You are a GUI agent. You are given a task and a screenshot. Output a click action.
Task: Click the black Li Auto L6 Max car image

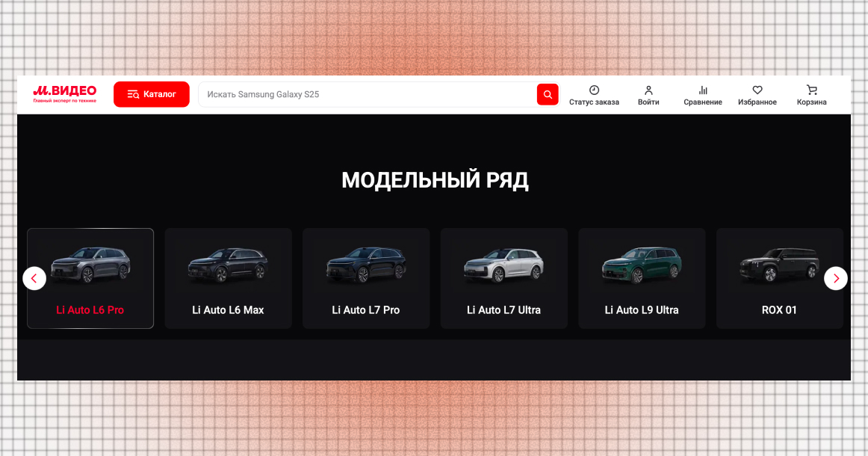click(228, 265)
